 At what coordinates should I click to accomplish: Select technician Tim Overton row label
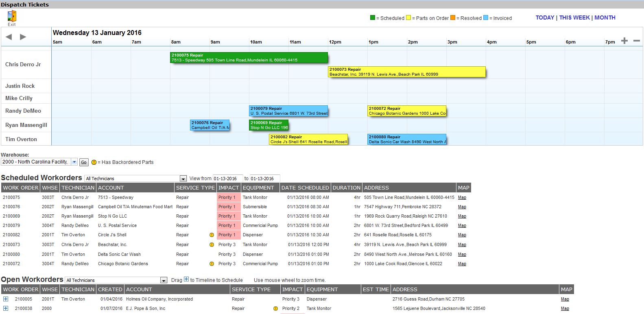coord(21,139)
